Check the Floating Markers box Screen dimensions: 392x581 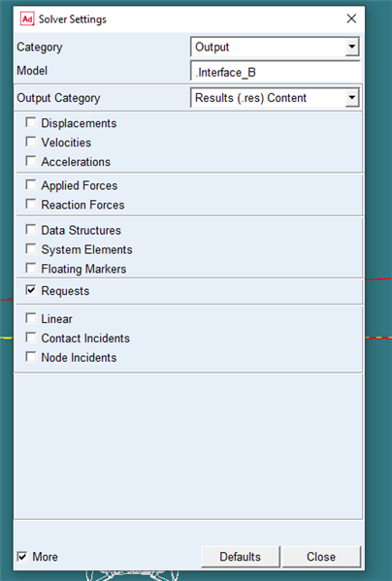[31, 268]
